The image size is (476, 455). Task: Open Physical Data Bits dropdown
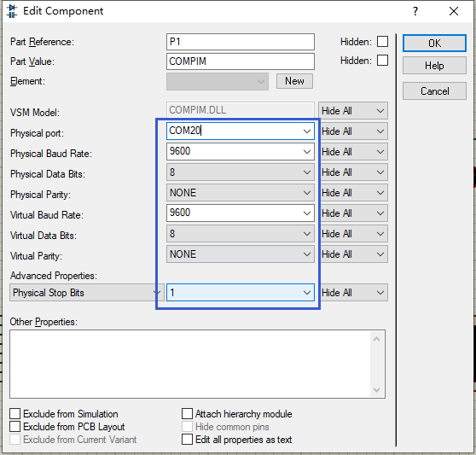(x=240, y=172)
